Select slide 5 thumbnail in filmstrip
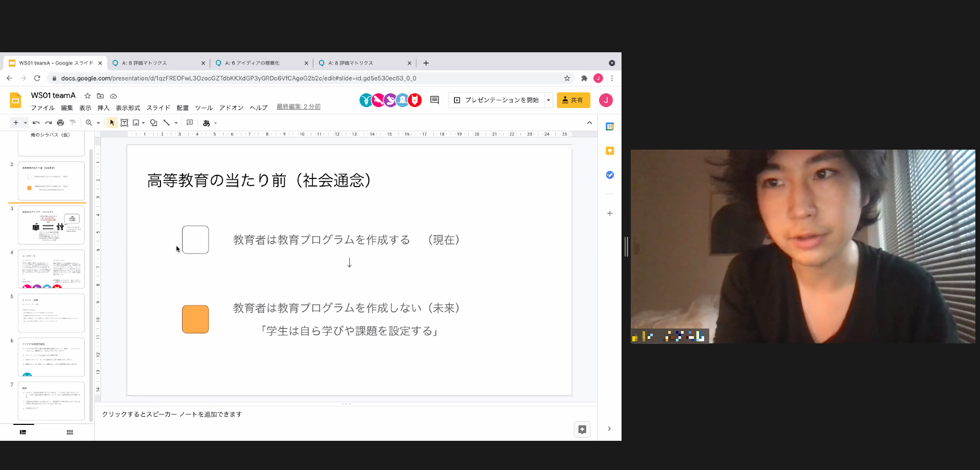Screen dimensions: 980x470 51,313
